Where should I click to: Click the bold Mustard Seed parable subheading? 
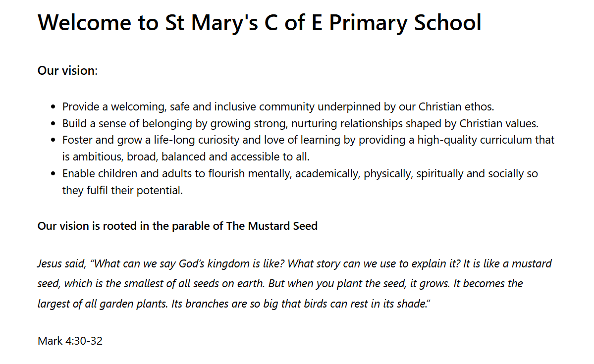click(x=177, y=226)
